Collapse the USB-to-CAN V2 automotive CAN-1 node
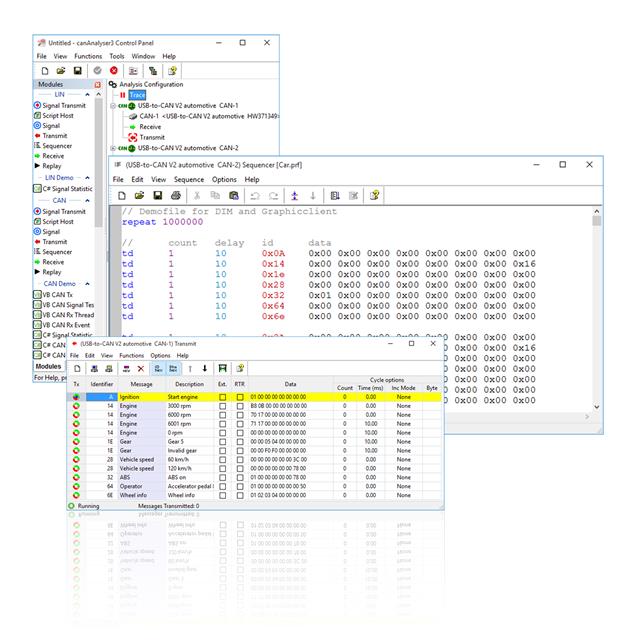 pos(112,105)
